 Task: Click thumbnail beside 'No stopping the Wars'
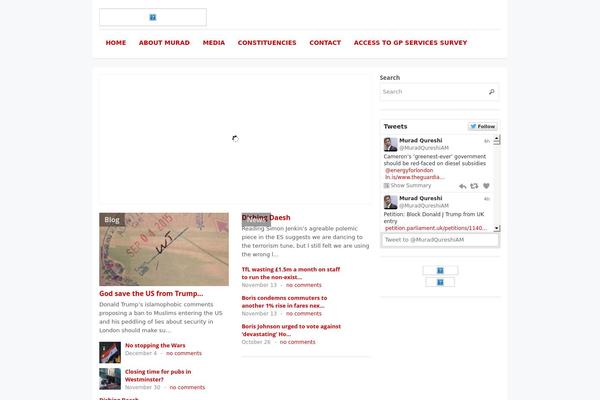pos(110,353)
